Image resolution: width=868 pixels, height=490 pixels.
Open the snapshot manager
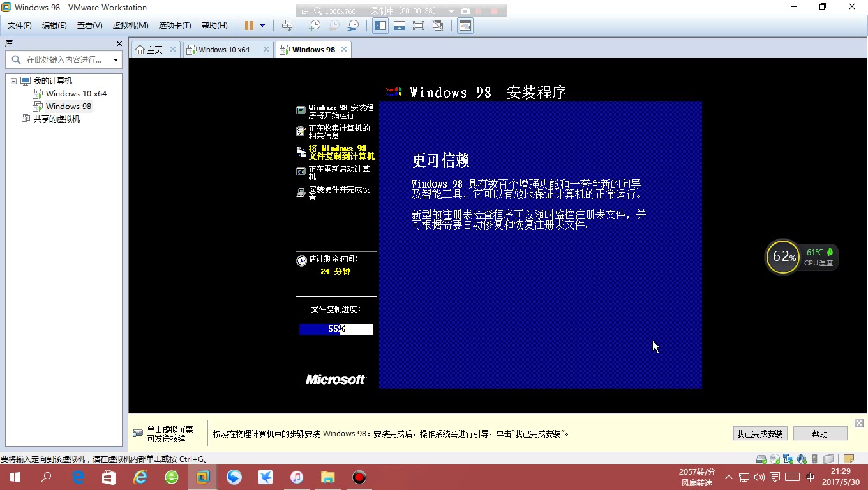(x=353, y=26)
